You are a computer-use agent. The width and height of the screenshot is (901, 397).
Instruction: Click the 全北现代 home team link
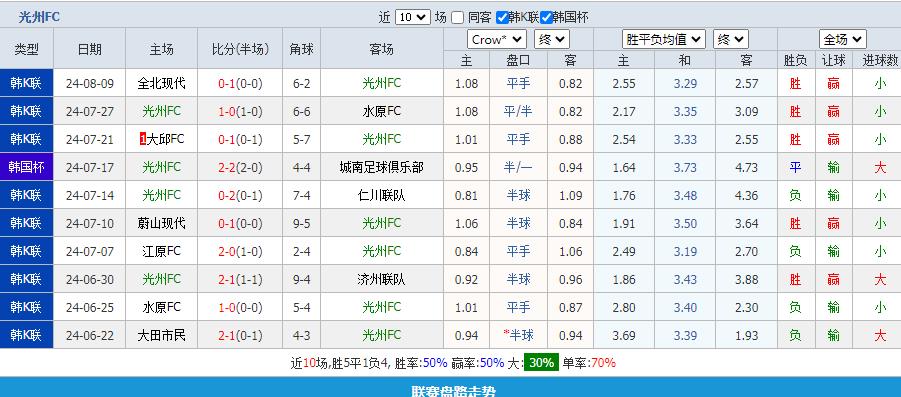161,83
